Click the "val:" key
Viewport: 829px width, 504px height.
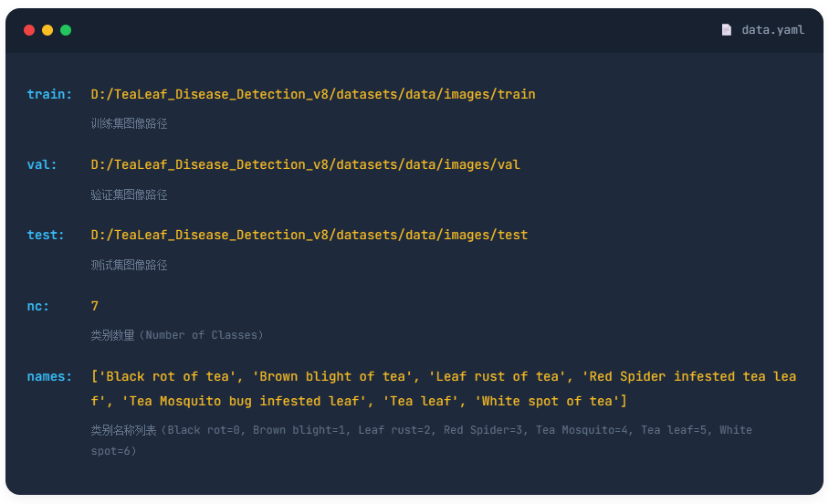42,164
